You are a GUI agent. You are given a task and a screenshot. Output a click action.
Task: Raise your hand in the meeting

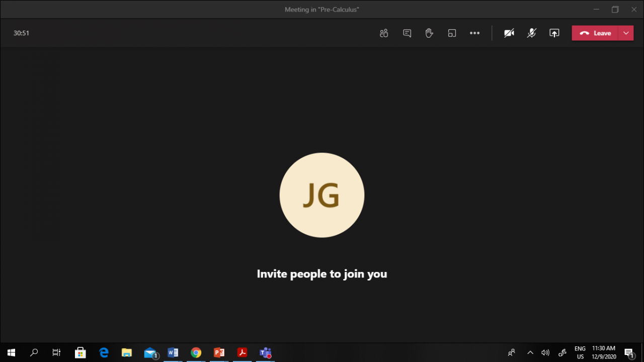point(429,33)
